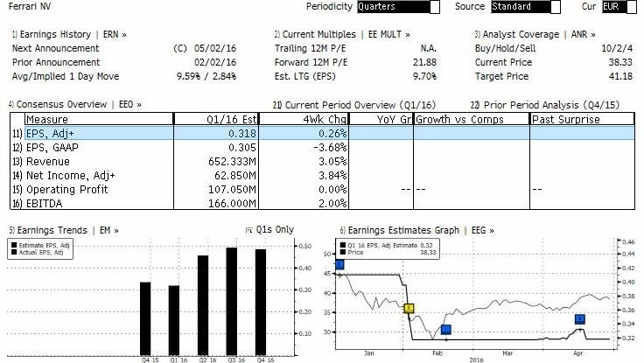Click the Est. LTG (EPS) value 9.70%
Viewport: 644px width, 363px height.
[424, 76]
